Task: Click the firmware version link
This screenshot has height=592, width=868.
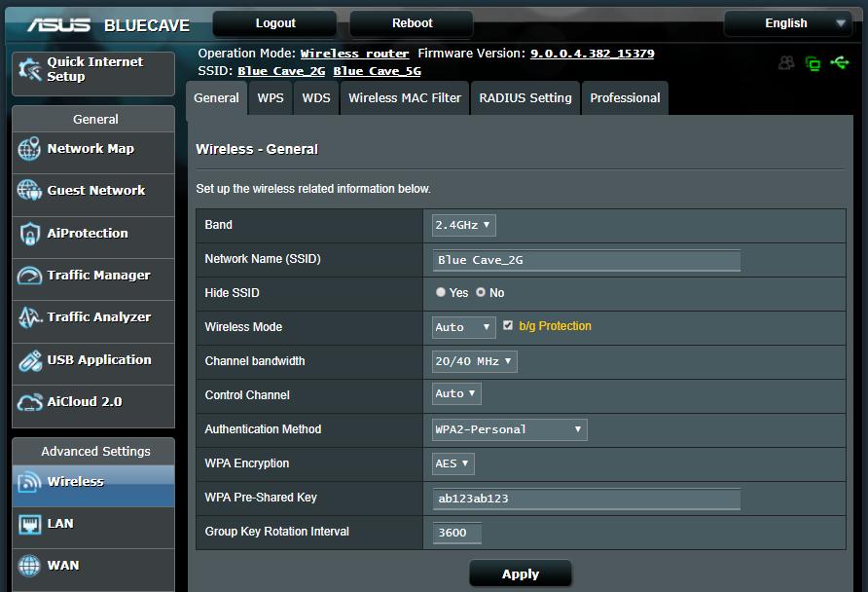Action: pos(593,54)
